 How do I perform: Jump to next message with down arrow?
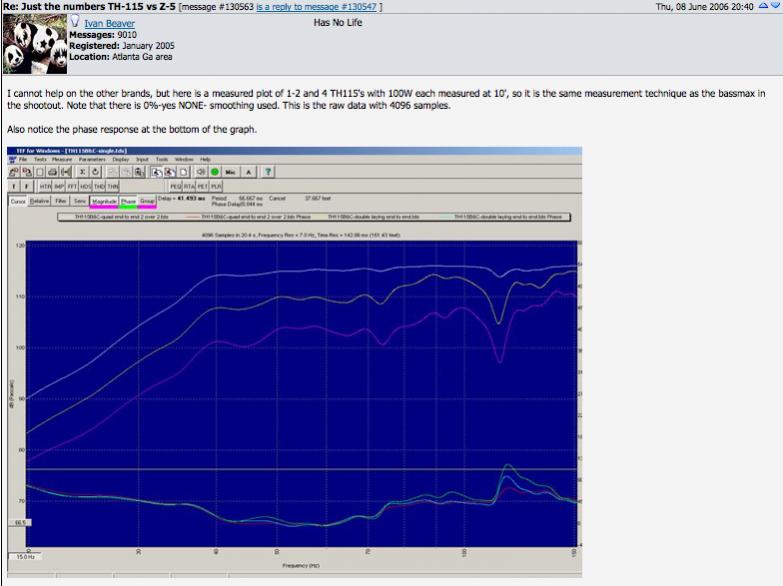[x=775, y=6]
